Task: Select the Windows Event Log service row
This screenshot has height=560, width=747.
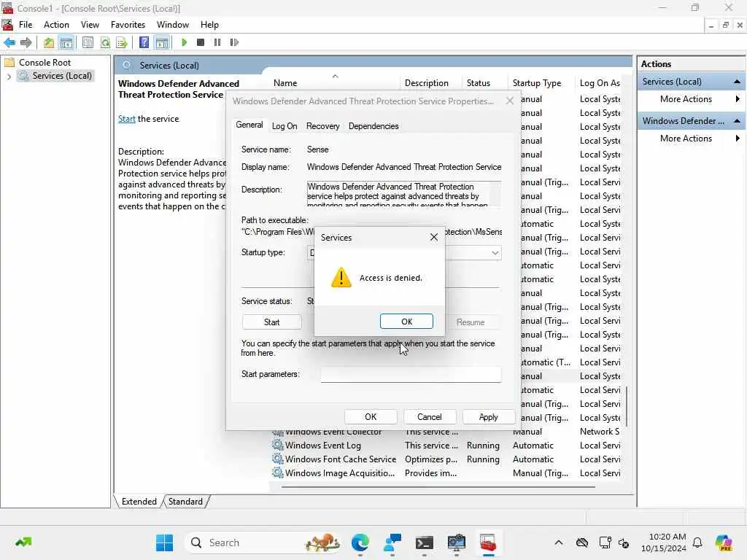Action: tap(446, 446)
